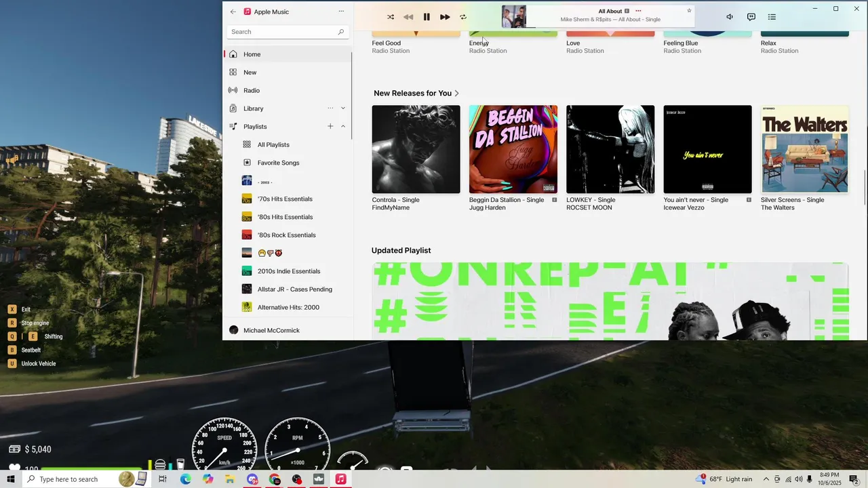Open more options for All About track
This screenshot has height=488, width=868.
click(x=638, y=11)
